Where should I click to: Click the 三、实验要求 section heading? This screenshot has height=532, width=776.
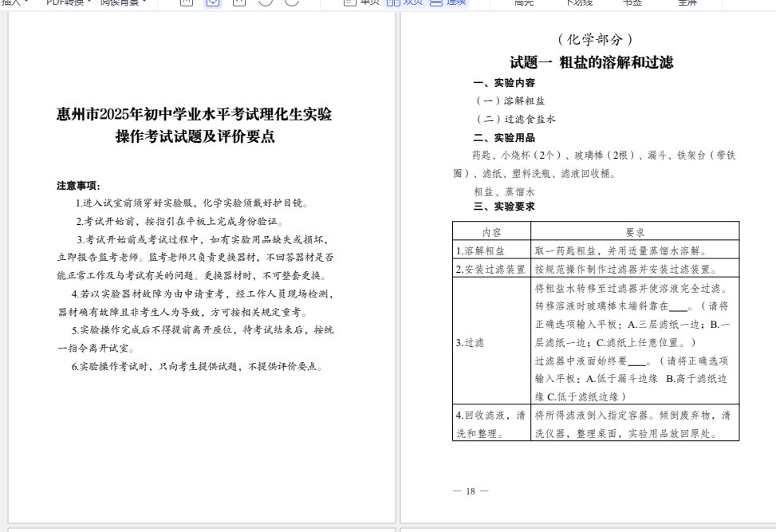pos(504,207)
